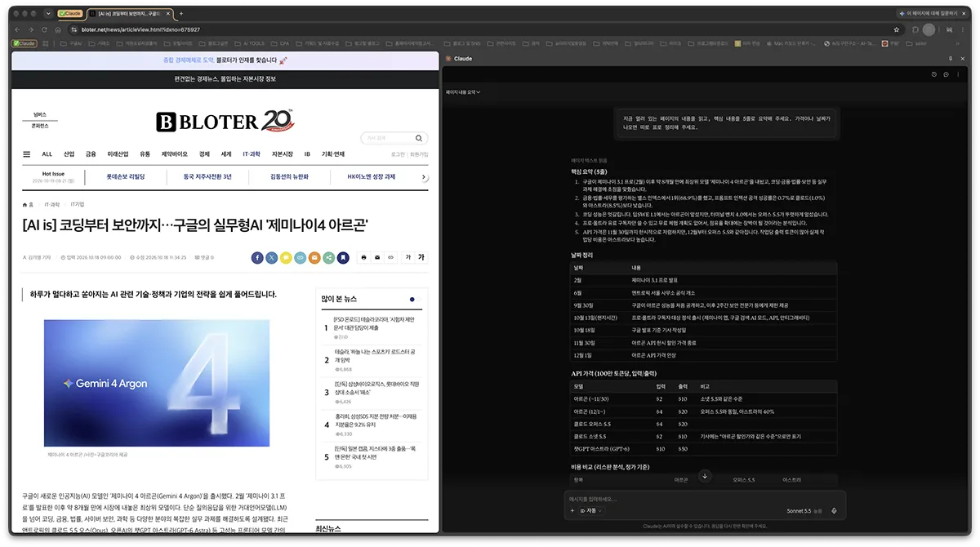Open the browser profile avatar
980x547 pixels.
(929, 29)
